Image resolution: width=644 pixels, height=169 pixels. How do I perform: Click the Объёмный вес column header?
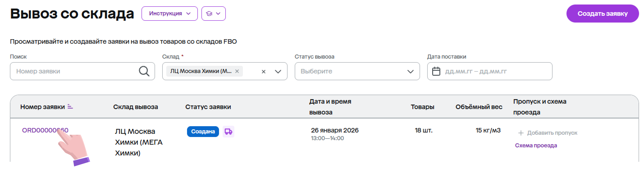479,107
